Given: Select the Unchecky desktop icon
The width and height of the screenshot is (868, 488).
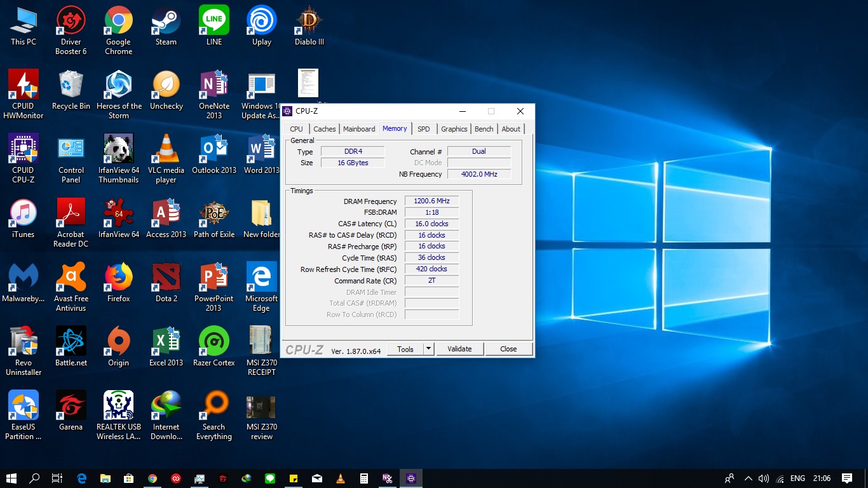Looking at the screenshot, I should pos(166,90).
